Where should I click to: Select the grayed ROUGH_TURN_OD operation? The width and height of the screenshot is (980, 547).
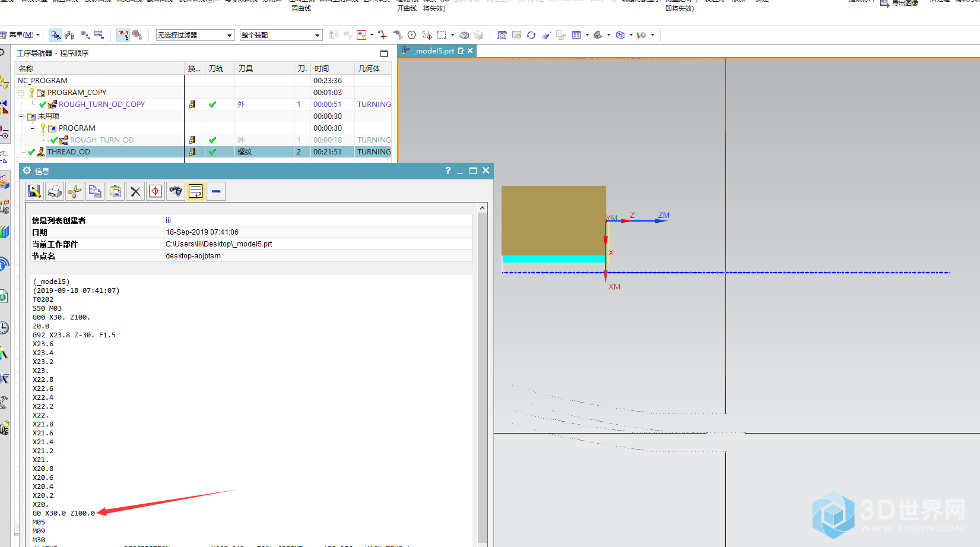click(102, 140)
